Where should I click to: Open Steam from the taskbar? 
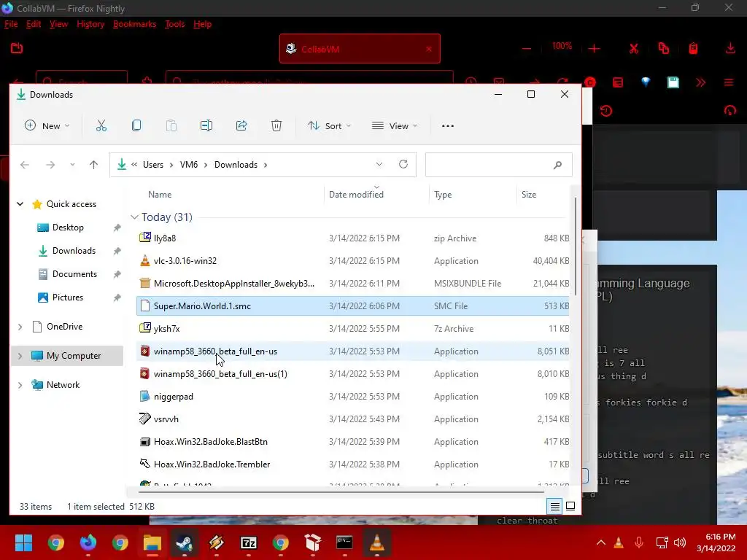(185, 542)
